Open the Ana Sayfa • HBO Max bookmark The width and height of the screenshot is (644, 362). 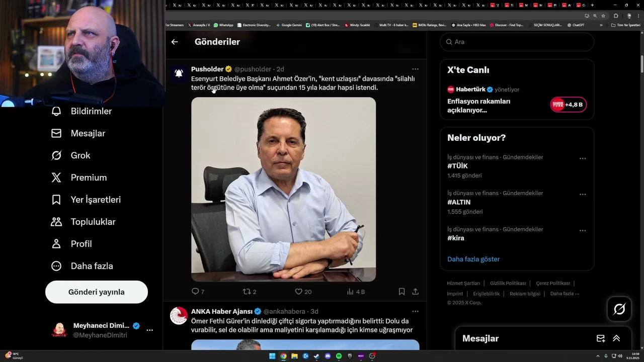pos(468,25)
